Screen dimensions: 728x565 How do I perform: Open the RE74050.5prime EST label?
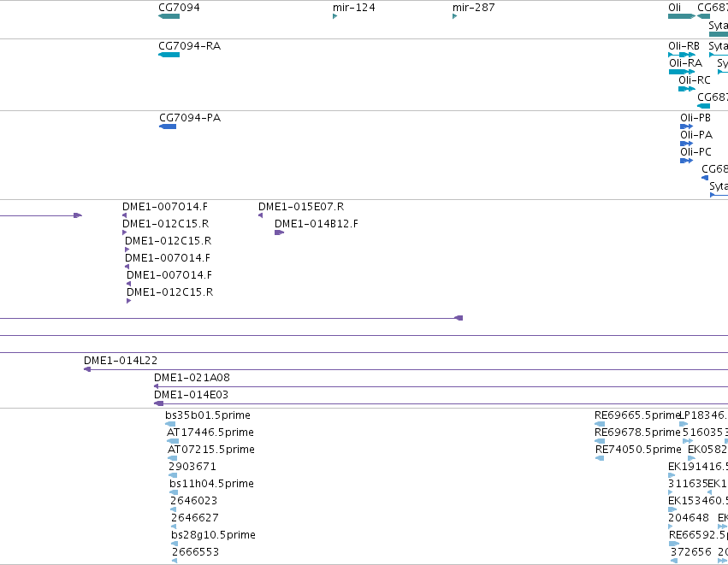click(x=638, y=450)
